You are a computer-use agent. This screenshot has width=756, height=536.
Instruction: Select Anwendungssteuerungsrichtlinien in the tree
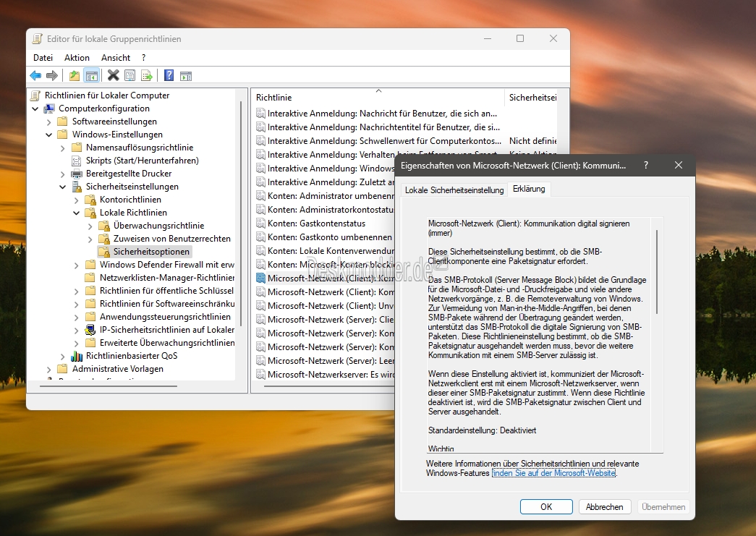pos(165,317)
